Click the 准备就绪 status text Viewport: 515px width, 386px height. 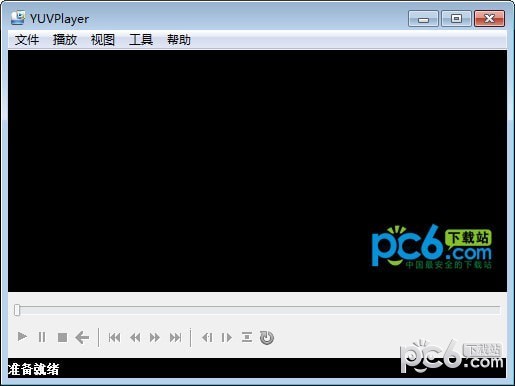coord(33,369)
